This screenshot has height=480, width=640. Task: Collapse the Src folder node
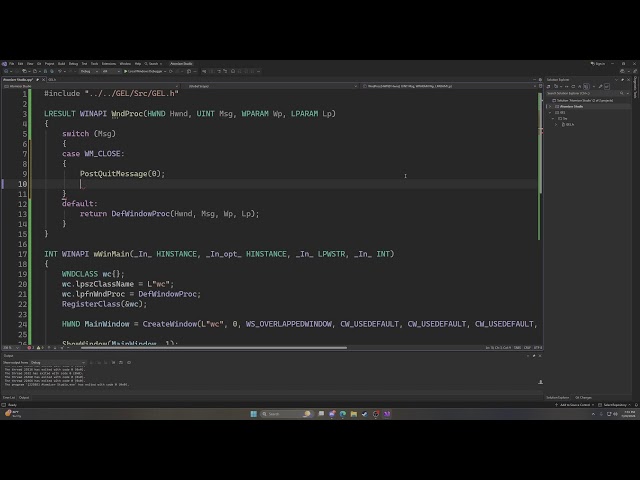(x=553, y=118)
